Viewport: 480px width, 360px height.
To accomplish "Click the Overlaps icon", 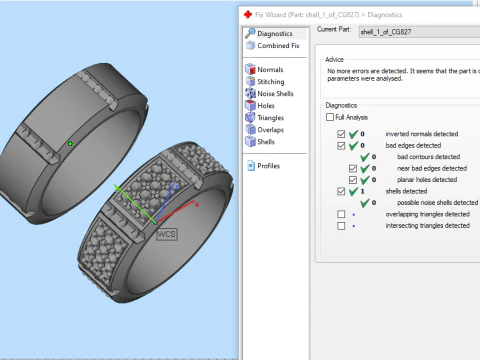I will (x=250, y=129).
